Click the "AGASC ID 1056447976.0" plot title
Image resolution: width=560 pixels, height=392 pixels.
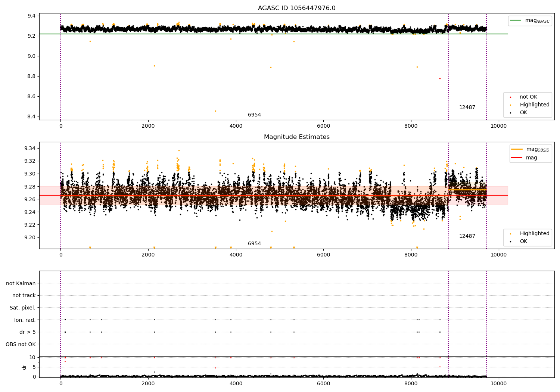[297, 8]
